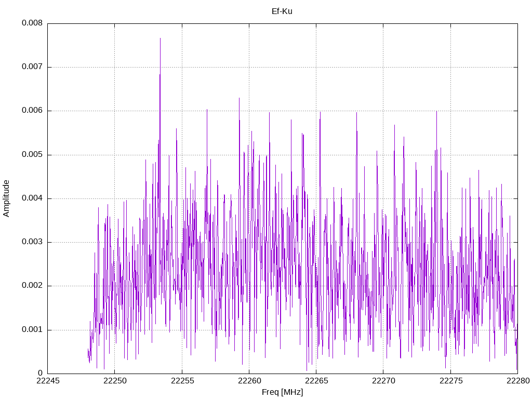Click the plot title Ef-Ku
This screenshot has width=532, height=399.
[282, 11]
